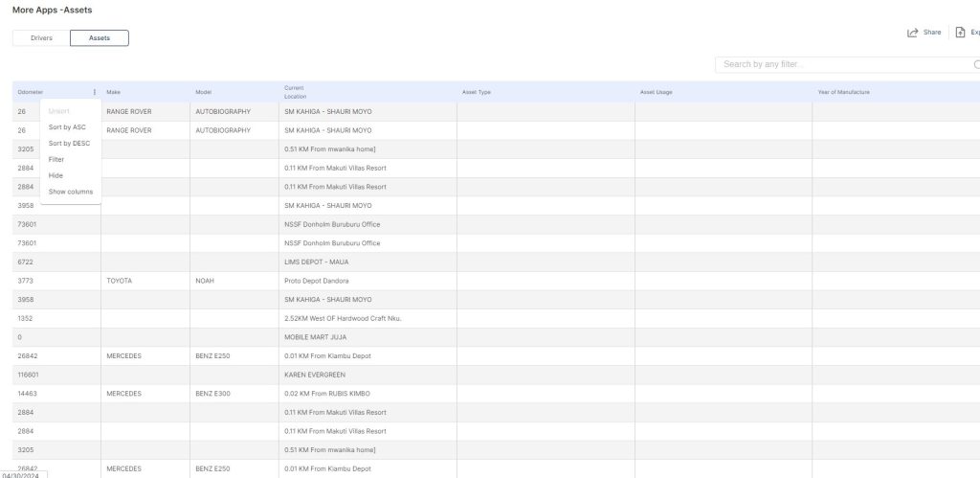
Task: Click the Current Location column header
Action: [295, 92]
